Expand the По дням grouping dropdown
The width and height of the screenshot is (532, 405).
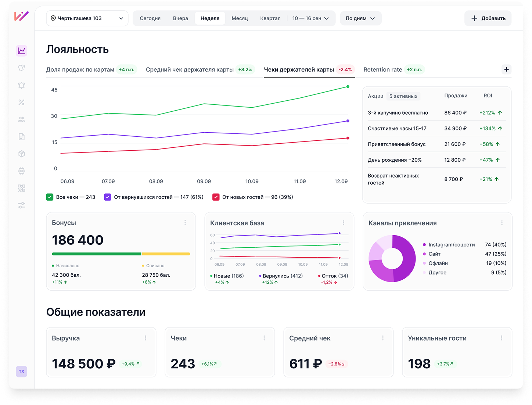pyautogui.click(x=361, y=18)
